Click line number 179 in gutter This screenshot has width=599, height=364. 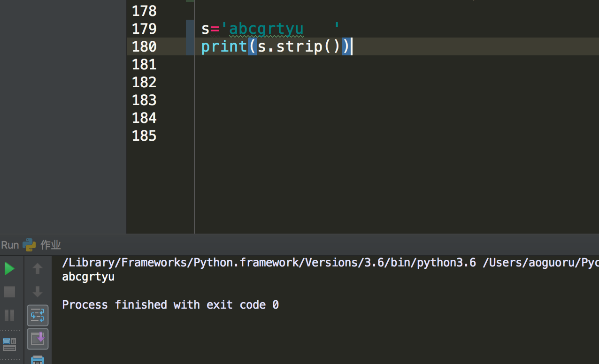[x=144, y=29]
